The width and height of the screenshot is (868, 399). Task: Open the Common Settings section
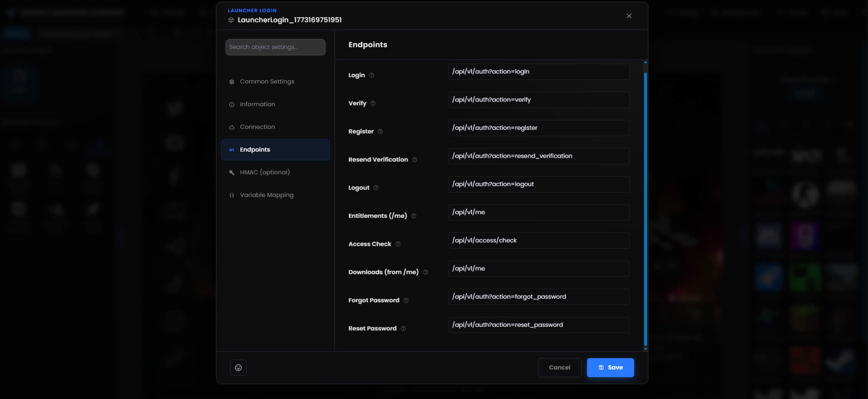click(x=267, y=82)
